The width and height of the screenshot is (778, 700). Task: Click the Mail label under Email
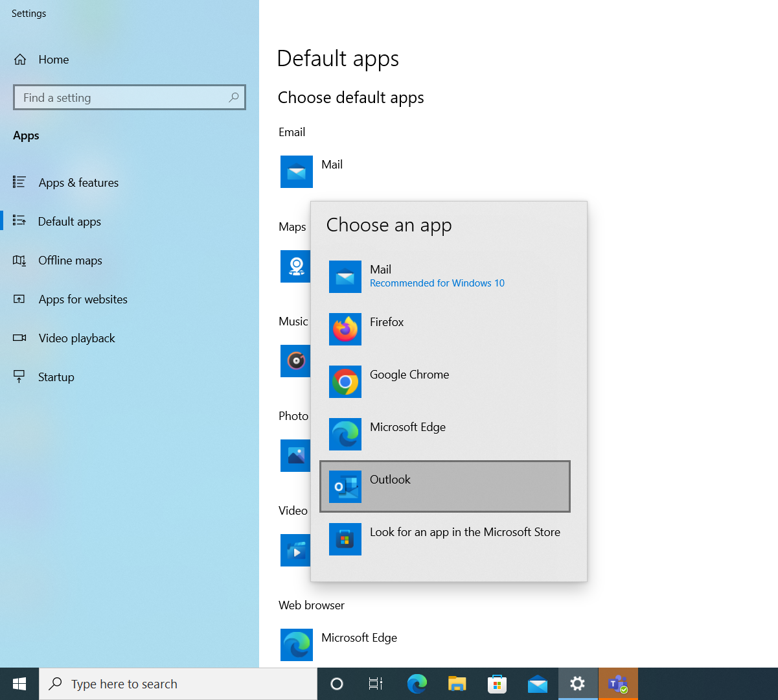click(332, 165)
